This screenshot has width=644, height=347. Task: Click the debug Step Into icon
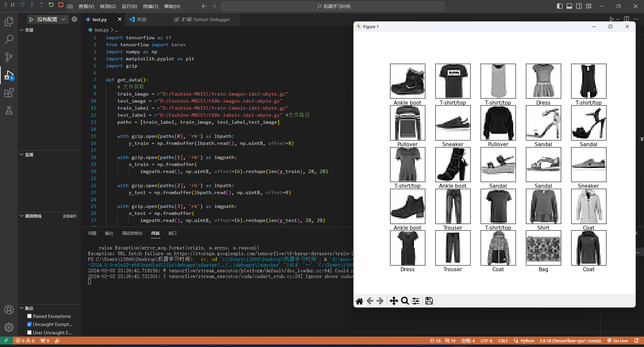[x=32, y=5]
